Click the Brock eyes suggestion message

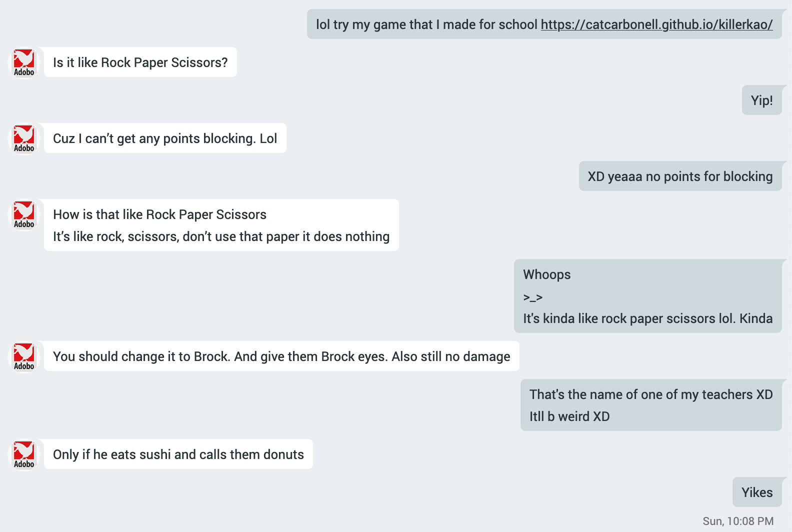click(281, 356)
